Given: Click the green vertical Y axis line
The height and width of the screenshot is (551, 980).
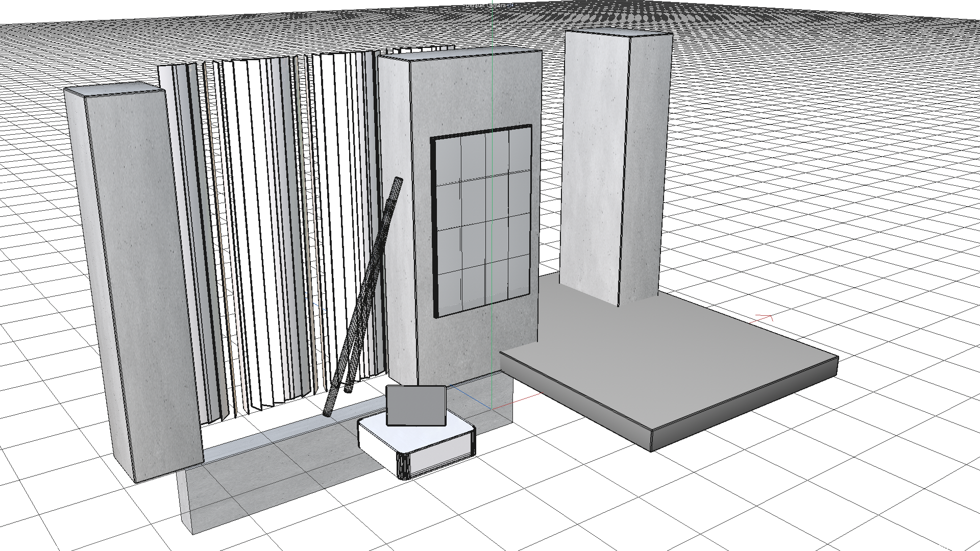Looking at the screenshot, I should [492, 26].
